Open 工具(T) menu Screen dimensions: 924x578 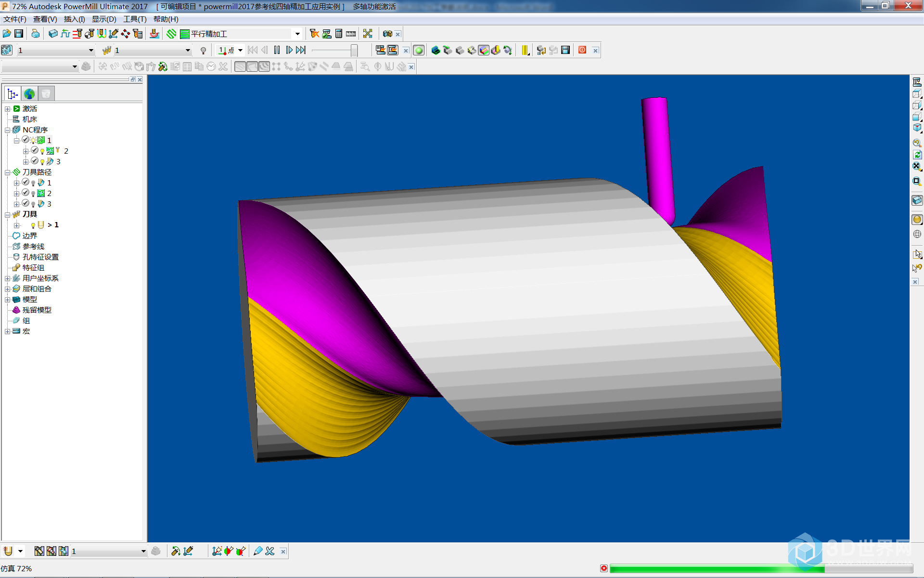tap(135, 19)
